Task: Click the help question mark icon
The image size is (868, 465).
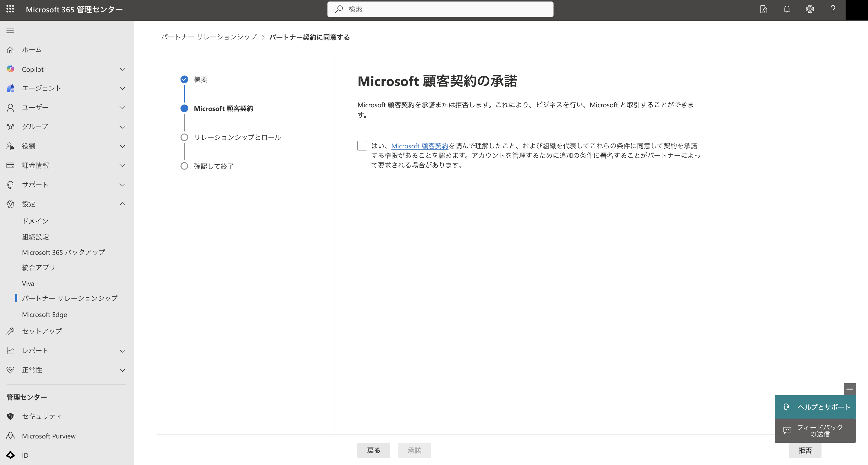Action: click(x=833, y=9)
